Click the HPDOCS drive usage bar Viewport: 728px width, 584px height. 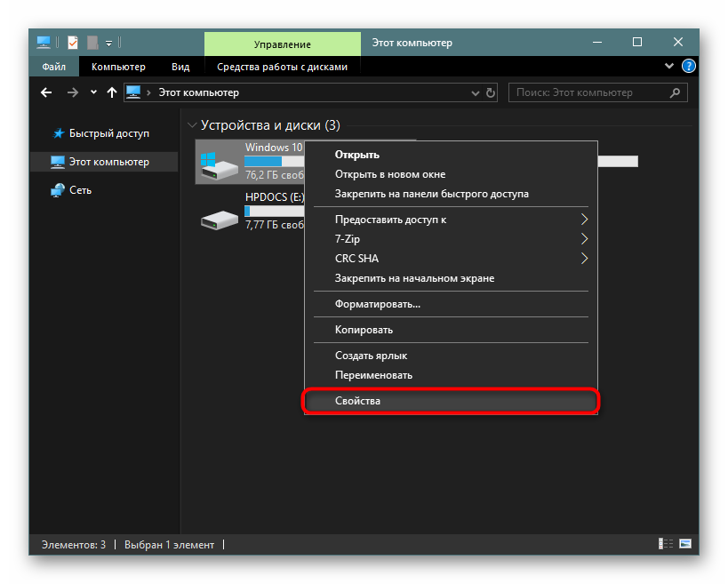click(x=275, y=212)
